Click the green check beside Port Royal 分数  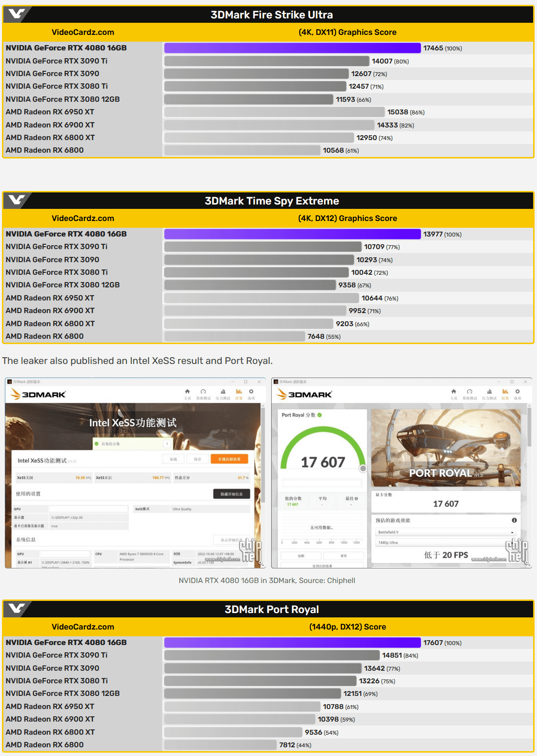pos(320,415)
